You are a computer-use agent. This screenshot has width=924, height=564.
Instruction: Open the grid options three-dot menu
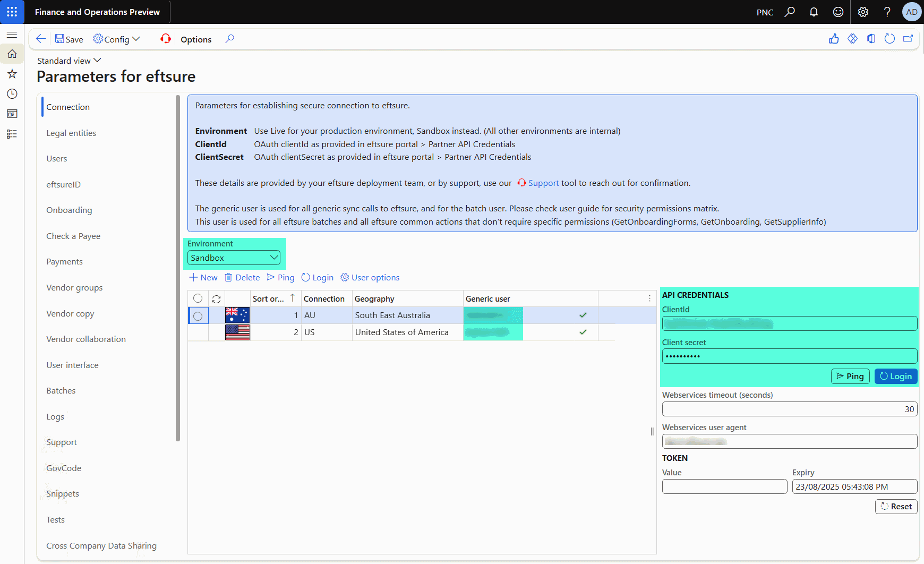tap(649, 298)
